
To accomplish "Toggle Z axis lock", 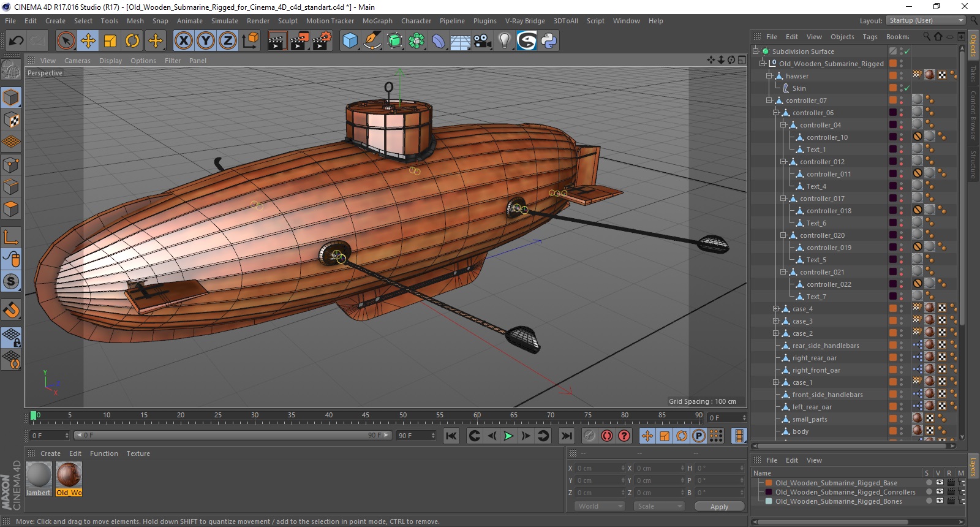I will pos(228,41).
